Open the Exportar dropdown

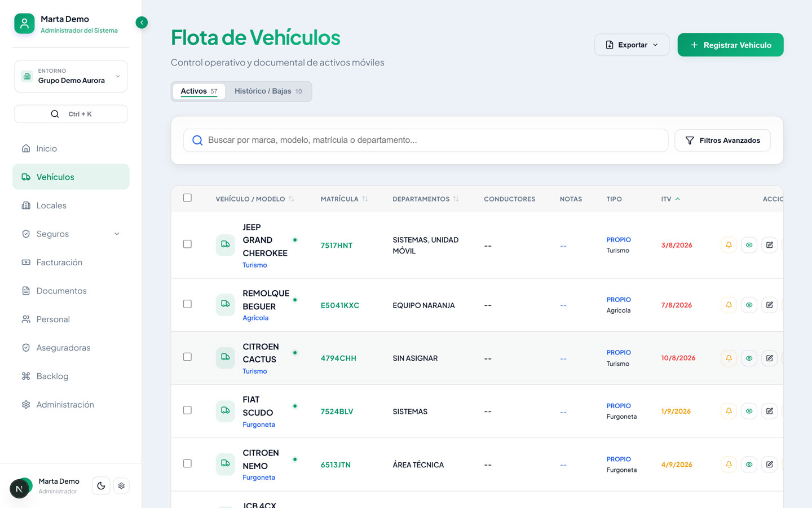632,45
